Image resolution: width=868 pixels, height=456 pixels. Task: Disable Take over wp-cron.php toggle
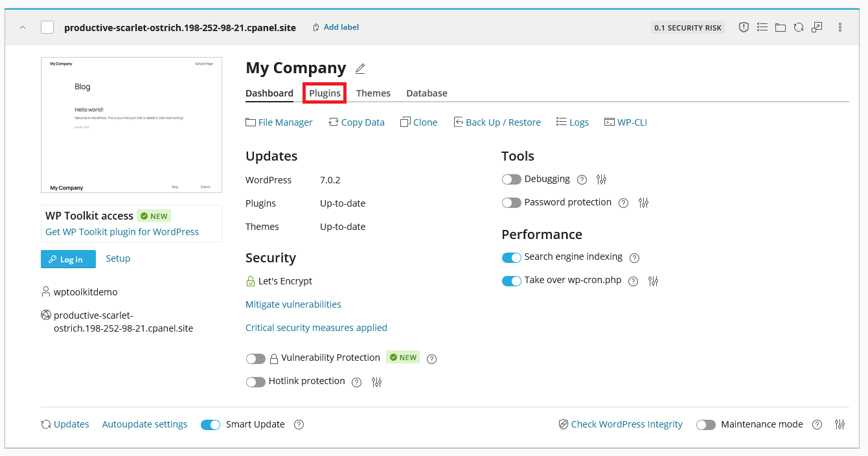click(x=512, y=281)
